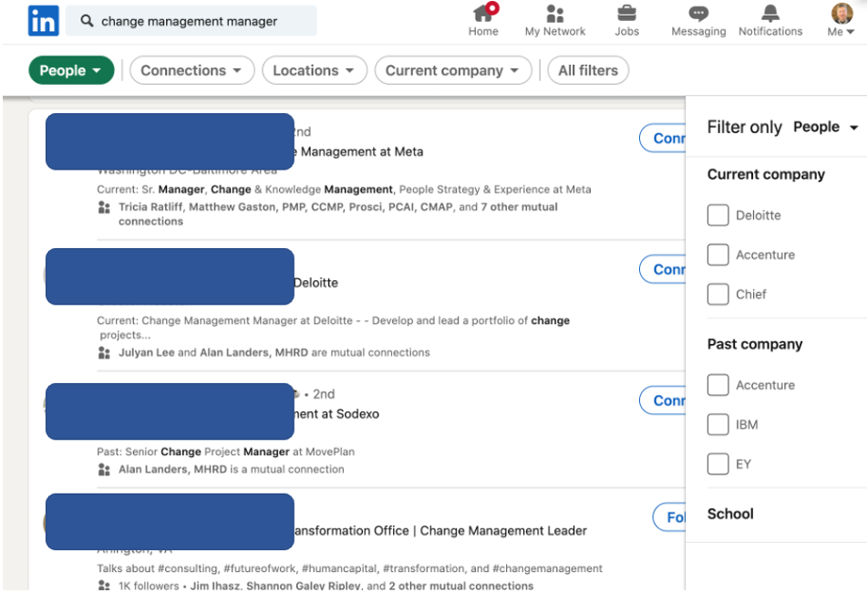Check Deloitte under Current company

point(718,215)
